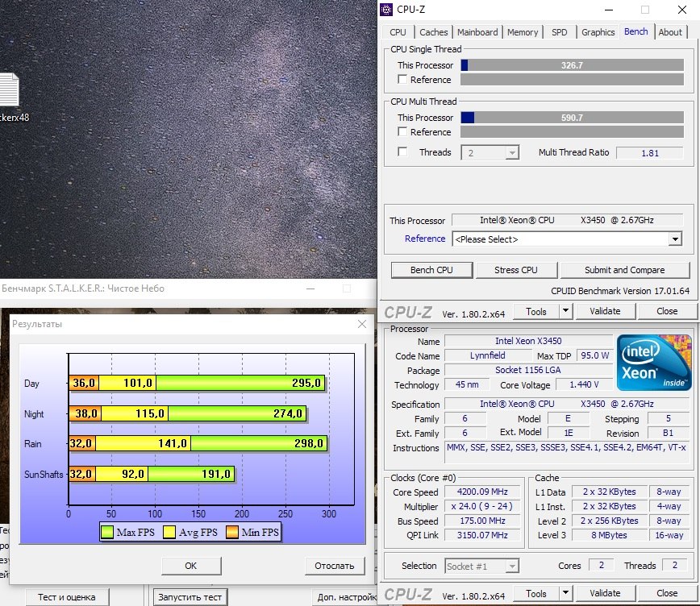This screenshot has width=700, height=606.
Task: Click Validate in upper CPU-Z window
Action: [605, 311]
